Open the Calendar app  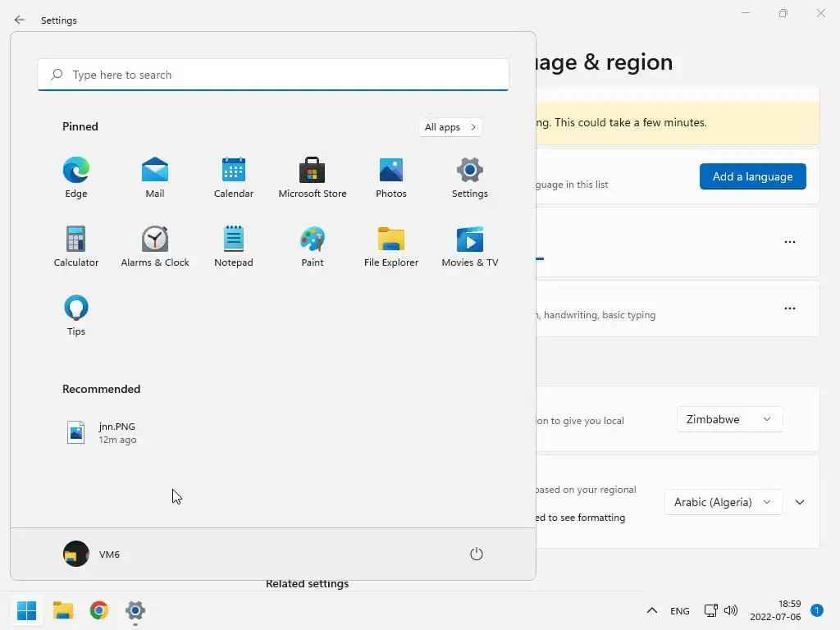tap(234, 177)
